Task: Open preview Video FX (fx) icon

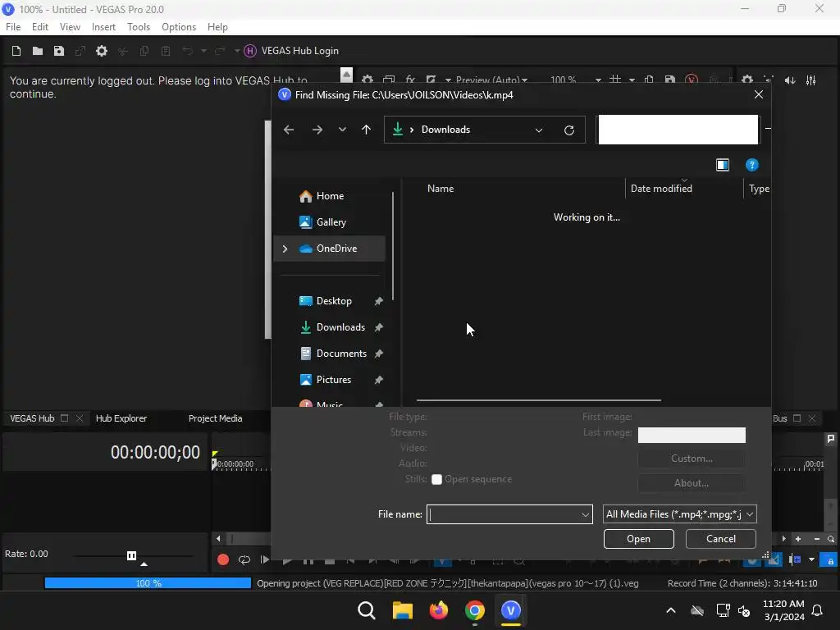Action: point(410,80)
